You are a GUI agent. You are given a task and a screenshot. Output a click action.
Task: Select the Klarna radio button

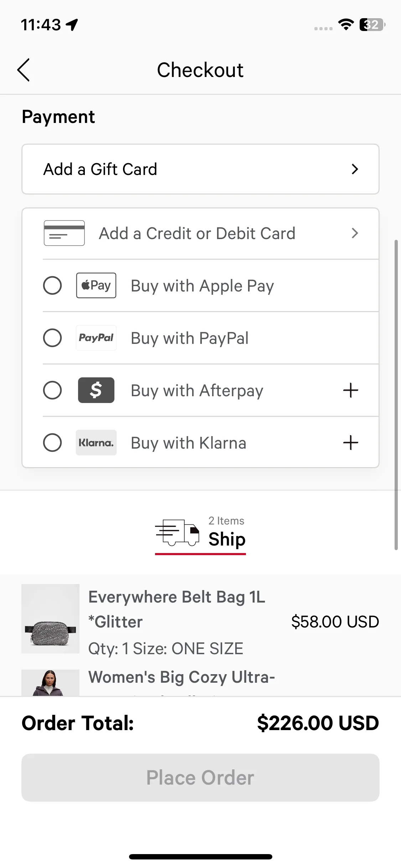(x=52, y=443)
